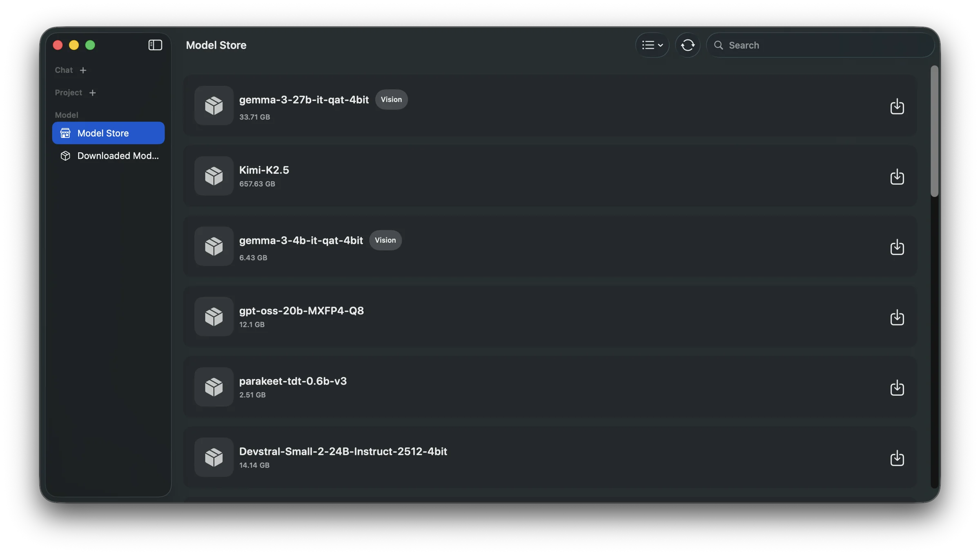Download the Kimi-K2.5 model
The image size is (980, 555).
pyautogui.click(x=897, y=176)
